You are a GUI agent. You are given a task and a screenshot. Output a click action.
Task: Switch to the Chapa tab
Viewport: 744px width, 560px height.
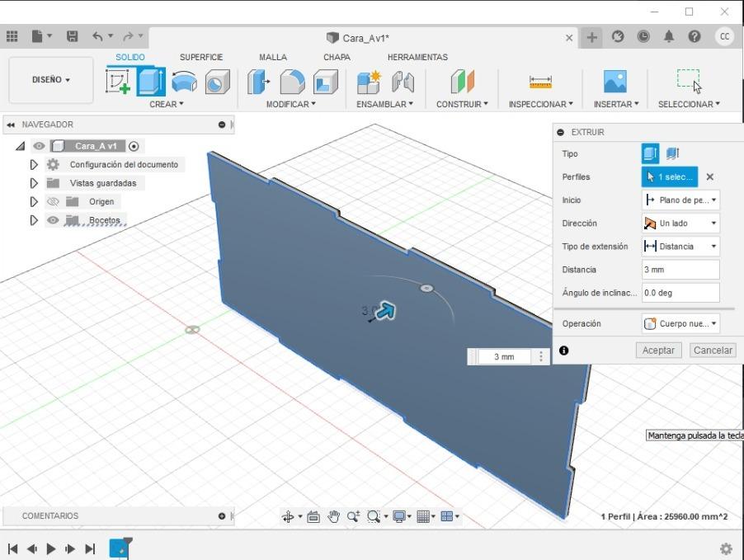[337, 57]
